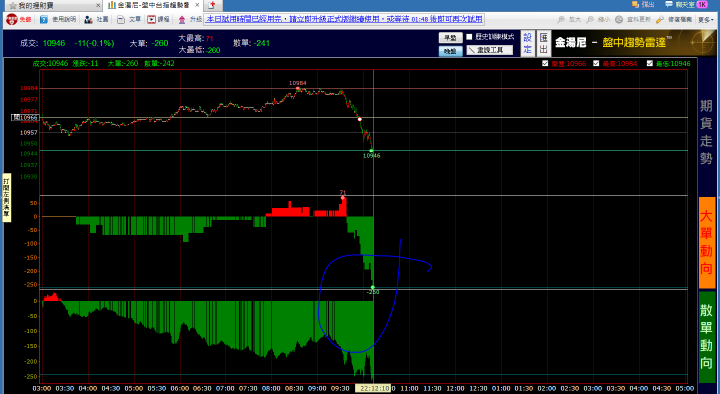Viewport: 720px width, 394px height.
Task: Click the 10957 price axis label
Action: tap(29, 133)
